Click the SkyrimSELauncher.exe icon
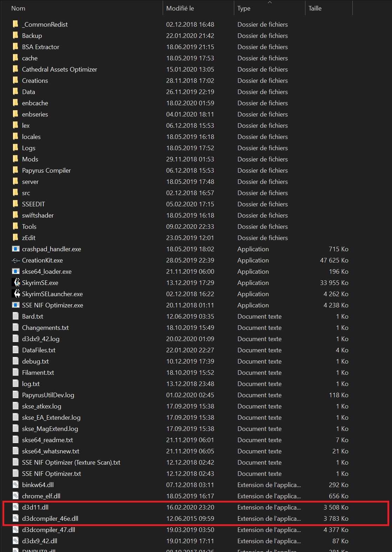Image resolution: width=392 pixels, height=552 pixels. [x=16, y=294]
